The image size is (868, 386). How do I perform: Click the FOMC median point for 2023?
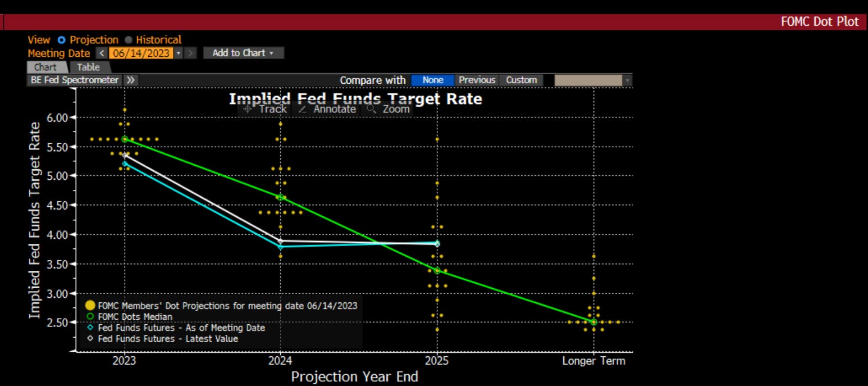[x=125, y=139]
